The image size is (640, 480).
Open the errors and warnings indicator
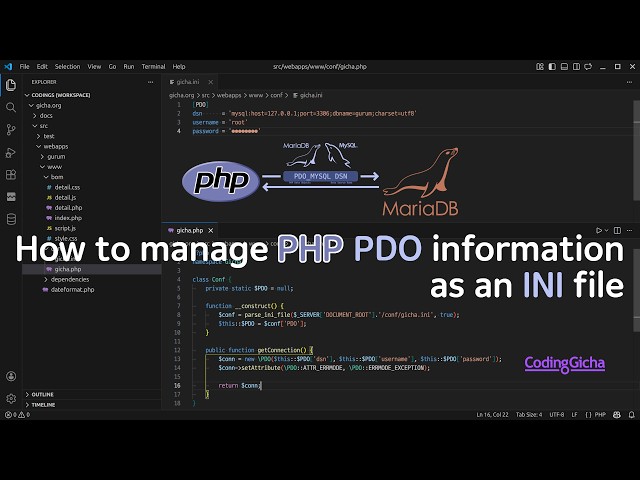click(x=18, y=415)
